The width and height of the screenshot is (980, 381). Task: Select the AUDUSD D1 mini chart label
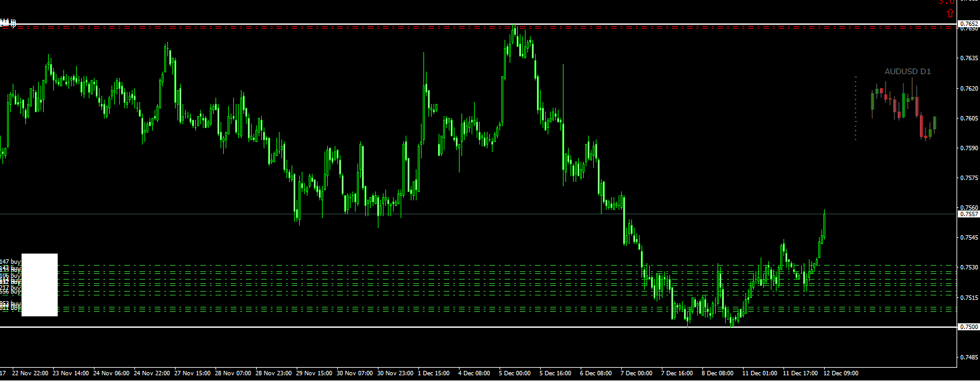pos(908,72)
